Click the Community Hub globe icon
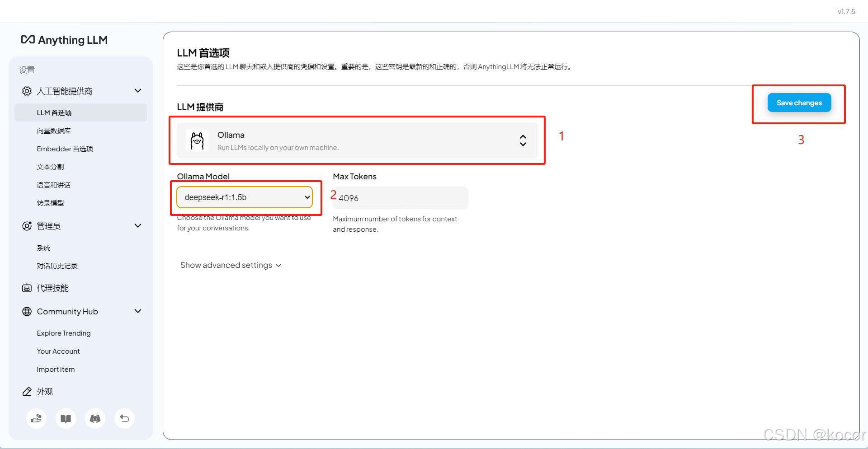 (27, 311)
